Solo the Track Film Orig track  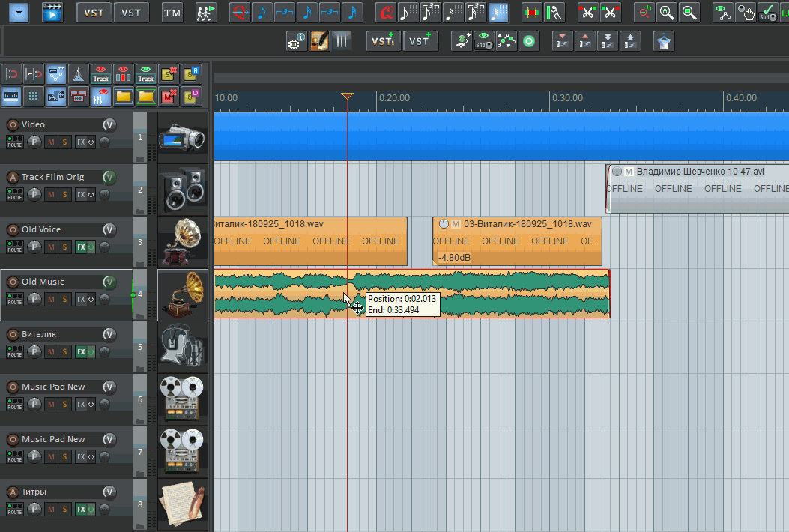64,194
